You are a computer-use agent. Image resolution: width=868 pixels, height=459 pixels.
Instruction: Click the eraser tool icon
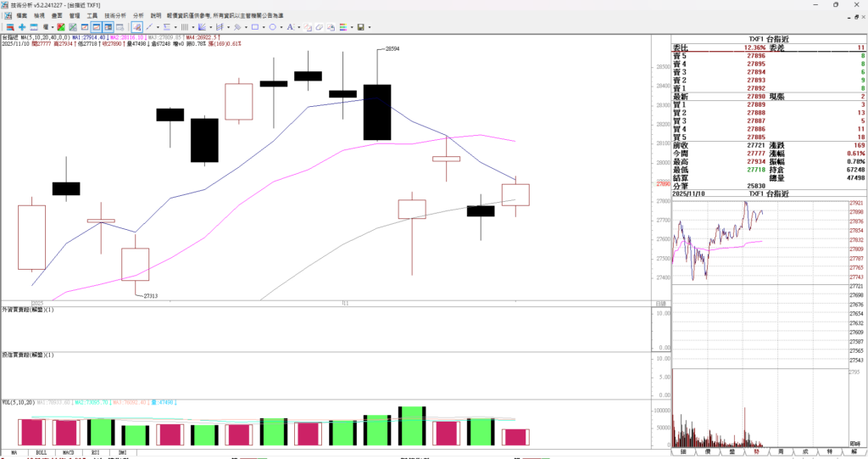(320, 27)
